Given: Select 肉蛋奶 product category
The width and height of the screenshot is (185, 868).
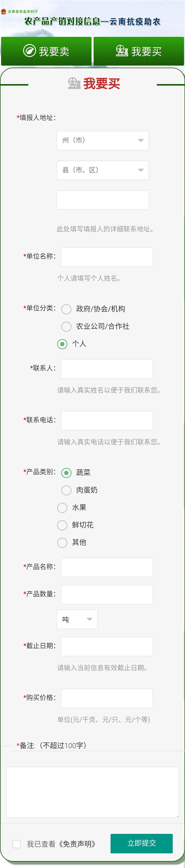Looking at the screenshot, I should click(x=66, y=490).
